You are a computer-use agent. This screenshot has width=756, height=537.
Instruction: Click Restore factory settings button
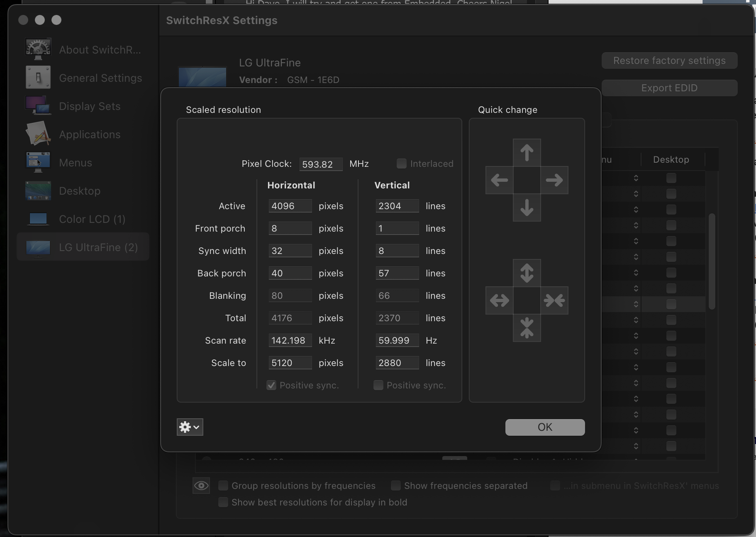tap(669, 61)
